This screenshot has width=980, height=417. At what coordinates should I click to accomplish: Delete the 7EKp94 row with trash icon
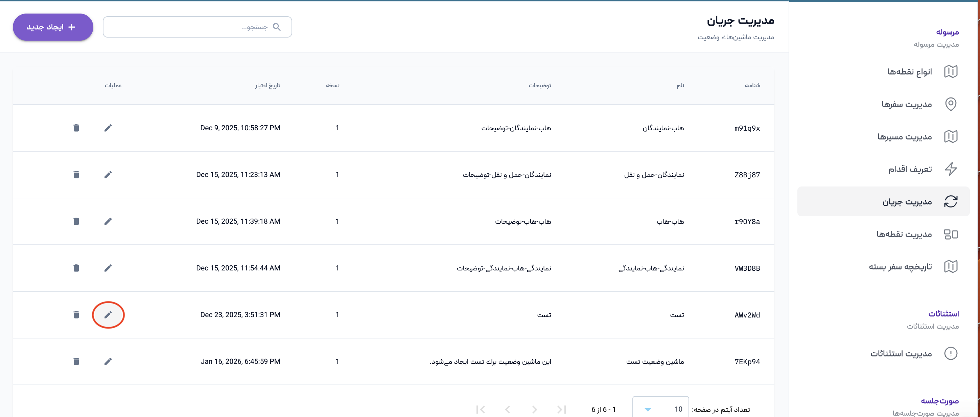76,361
